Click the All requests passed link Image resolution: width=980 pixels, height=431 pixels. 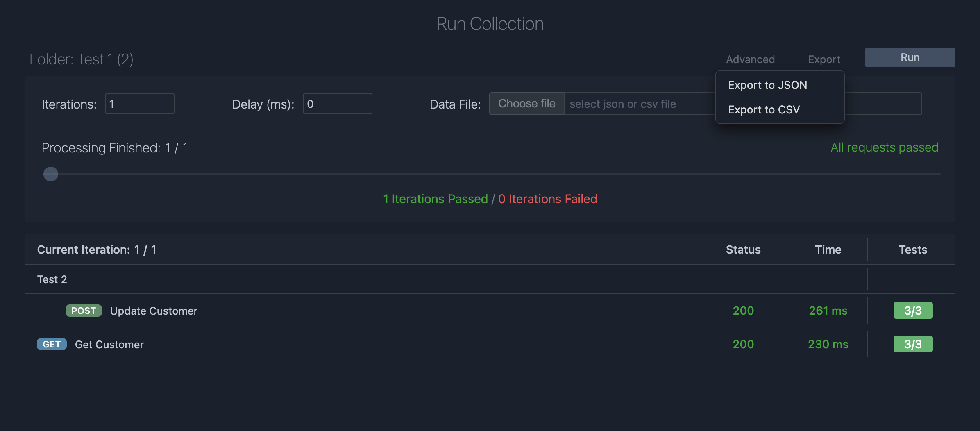(x=884, y=147)
